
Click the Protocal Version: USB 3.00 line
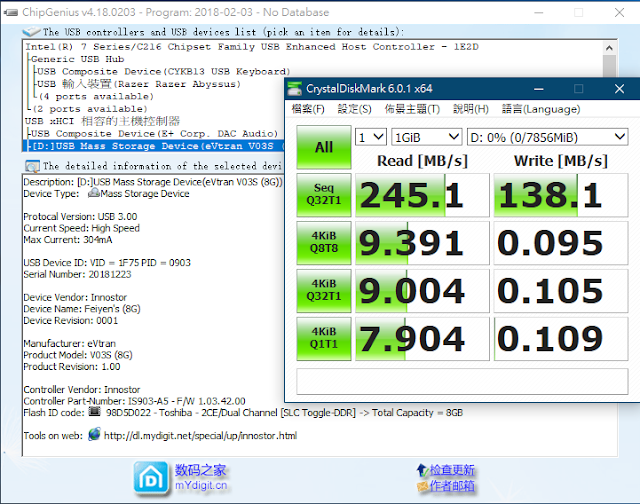80,216
